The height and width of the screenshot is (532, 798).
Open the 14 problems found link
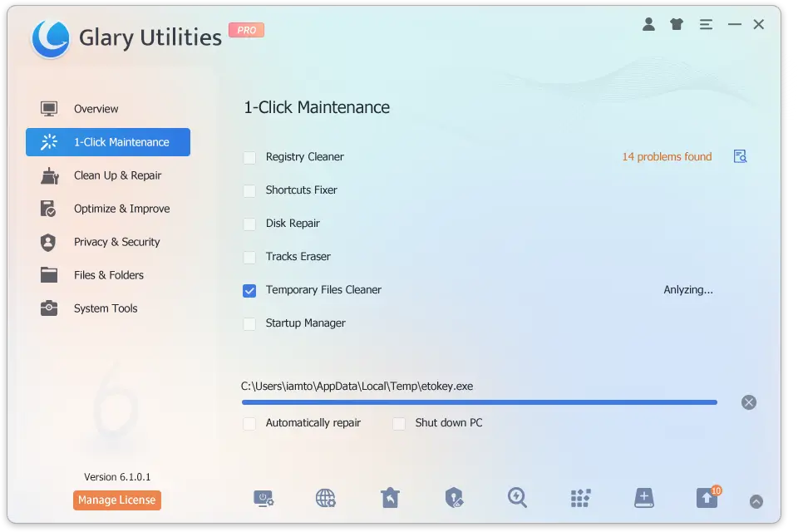point(666,156)
